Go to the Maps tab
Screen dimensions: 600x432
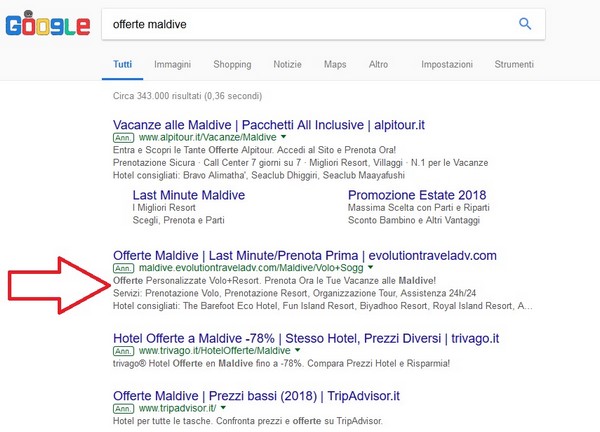tap(335, 64)
